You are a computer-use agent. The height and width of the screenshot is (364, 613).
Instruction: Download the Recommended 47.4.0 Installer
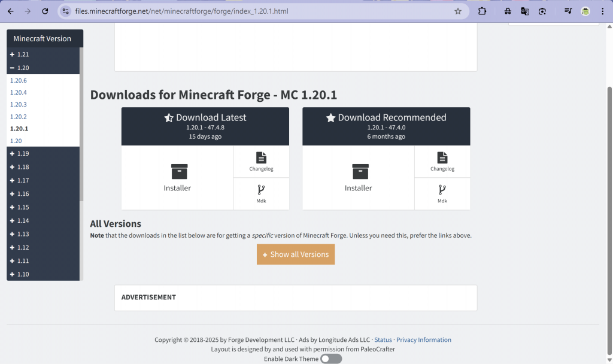tap(358, 177)
